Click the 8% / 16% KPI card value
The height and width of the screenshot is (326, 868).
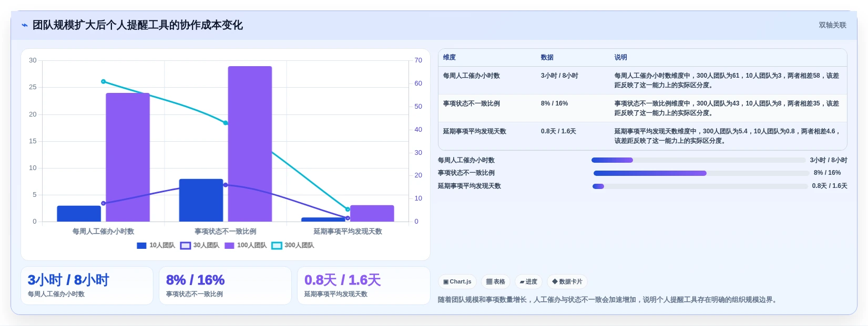click(195, 280)
